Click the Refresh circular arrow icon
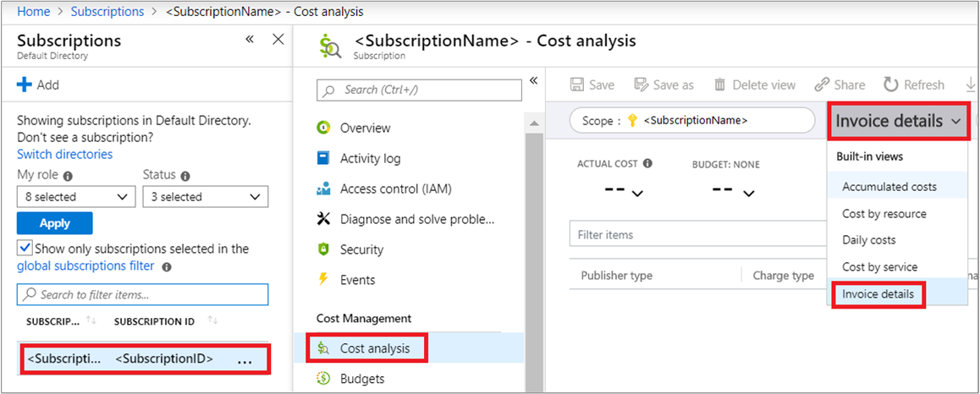980x394 pixels. (x=890, y=85)
